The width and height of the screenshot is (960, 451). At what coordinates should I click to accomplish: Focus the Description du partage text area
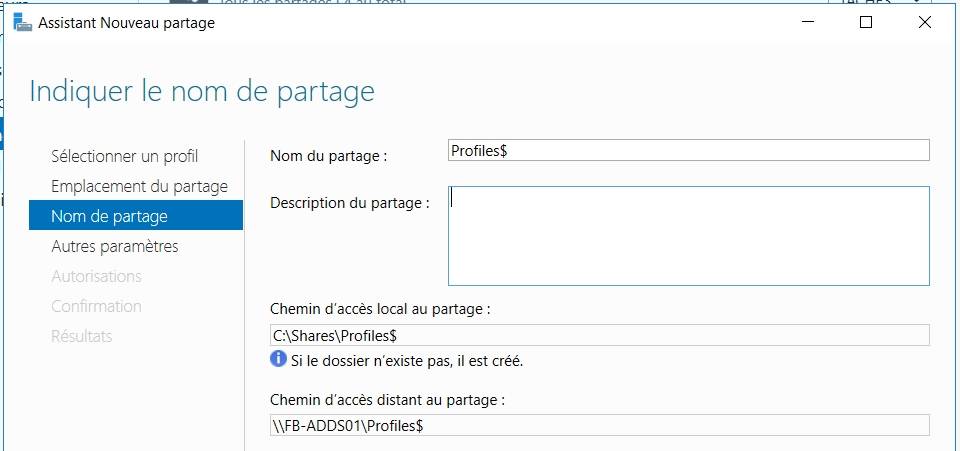689,236
